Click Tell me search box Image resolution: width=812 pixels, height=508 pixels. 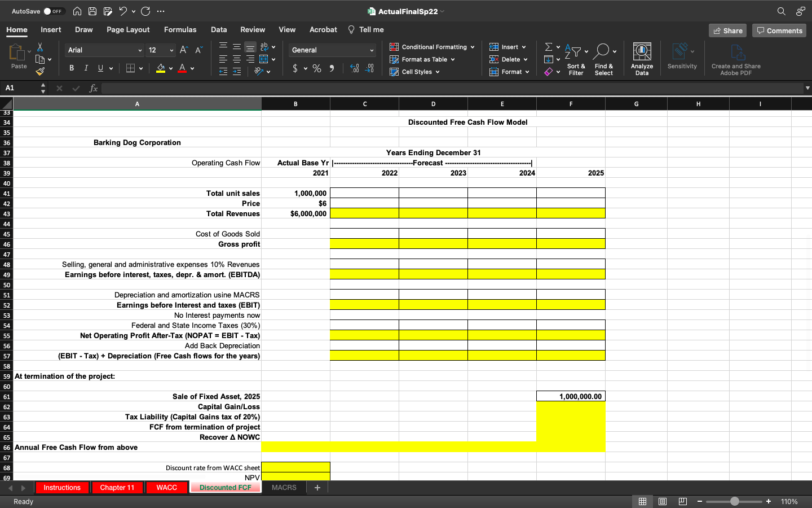point(366,30)
